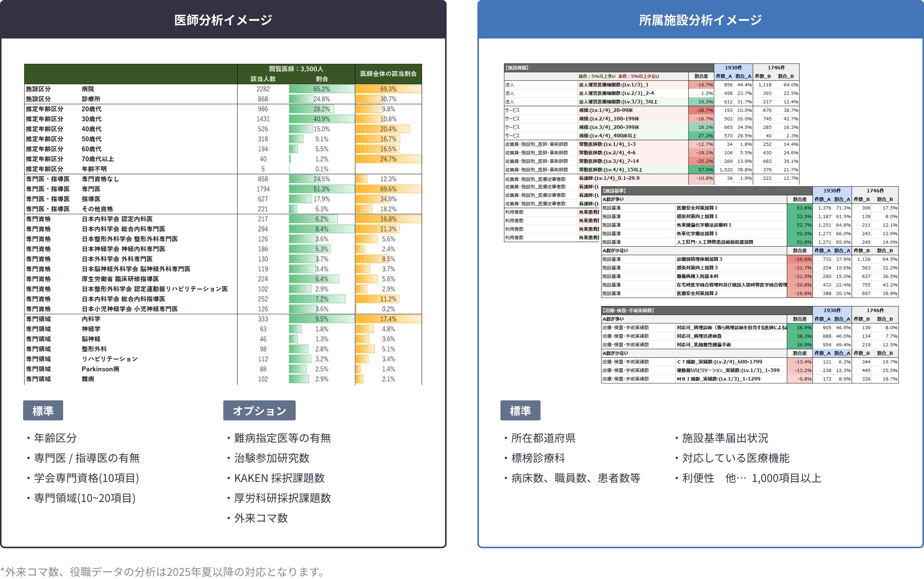This screenshot has width=924, height=579.
Task: Click the 難病指定医等の有無 option item
Action: point(282,438)
